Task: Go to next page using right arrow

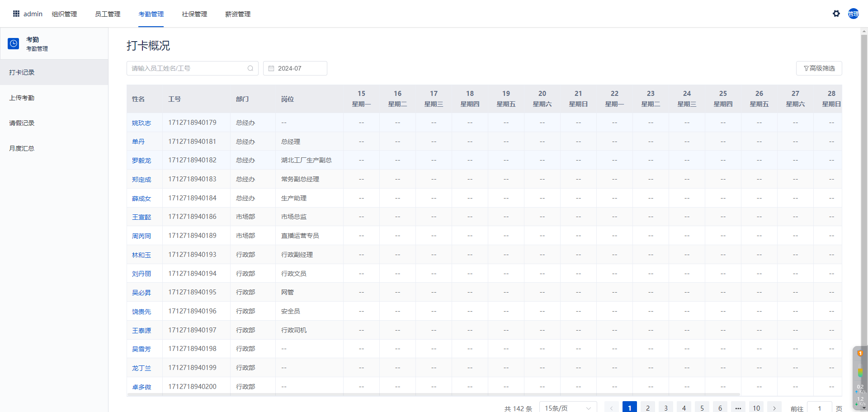Action: (x=774, y=408)
